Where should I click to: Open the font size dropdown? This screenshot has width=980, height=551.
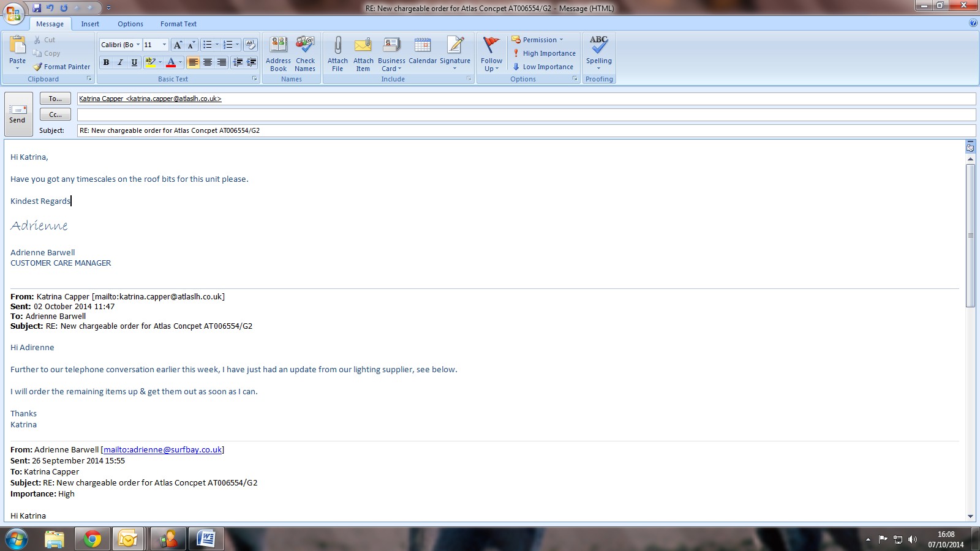164,45
